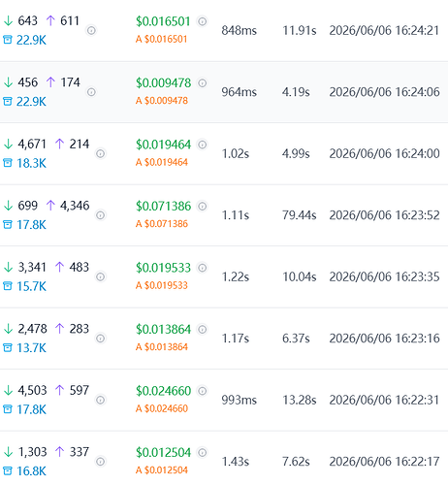This screenshot has height=485, width=448.
Task: Click cache icon beside 15.7K
Action: (8, 286)
